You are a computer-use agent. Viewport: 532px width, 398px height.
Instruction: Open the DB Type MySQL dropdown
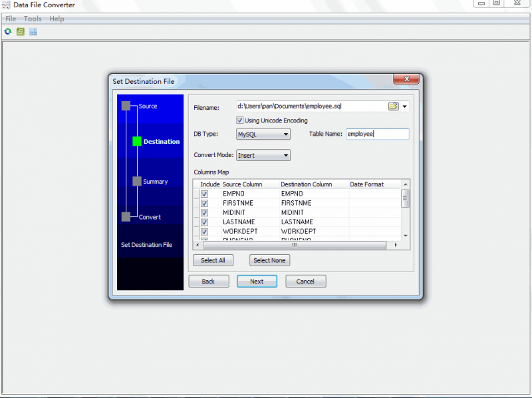click(263, 134)
